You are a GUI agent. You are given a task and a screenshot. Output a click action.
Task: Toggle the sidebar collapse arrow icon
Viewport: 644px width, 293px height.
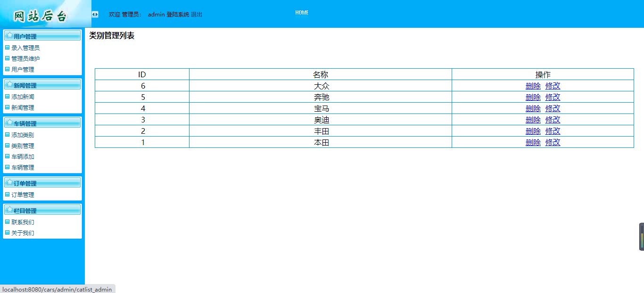tap(95, 14)
